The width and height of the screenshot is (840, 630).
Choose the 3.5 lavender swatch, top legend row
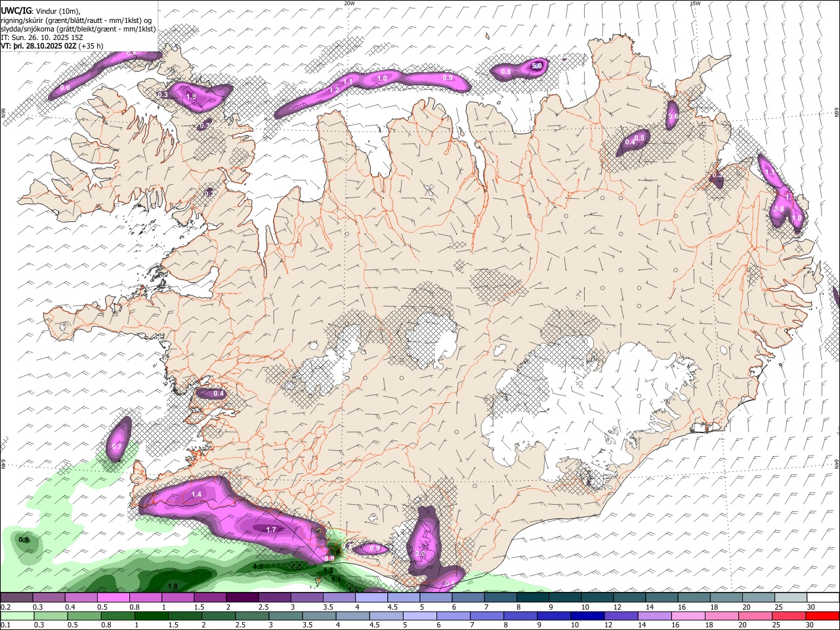pyautogui.click(x=339, y=597)
